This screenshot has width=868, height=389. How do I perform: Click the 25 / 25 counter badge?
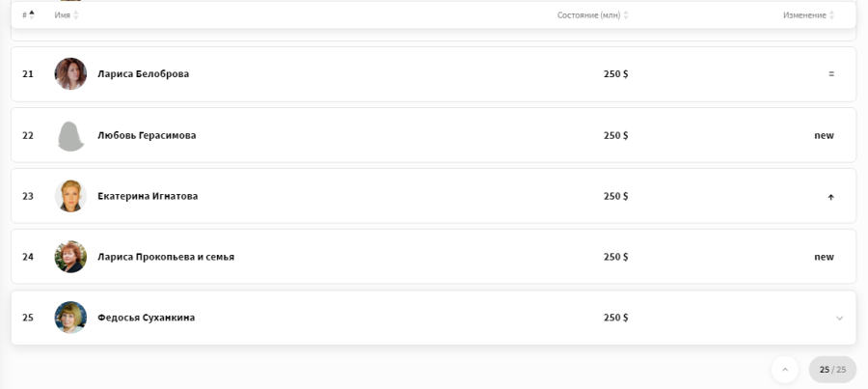coord(832,370)
